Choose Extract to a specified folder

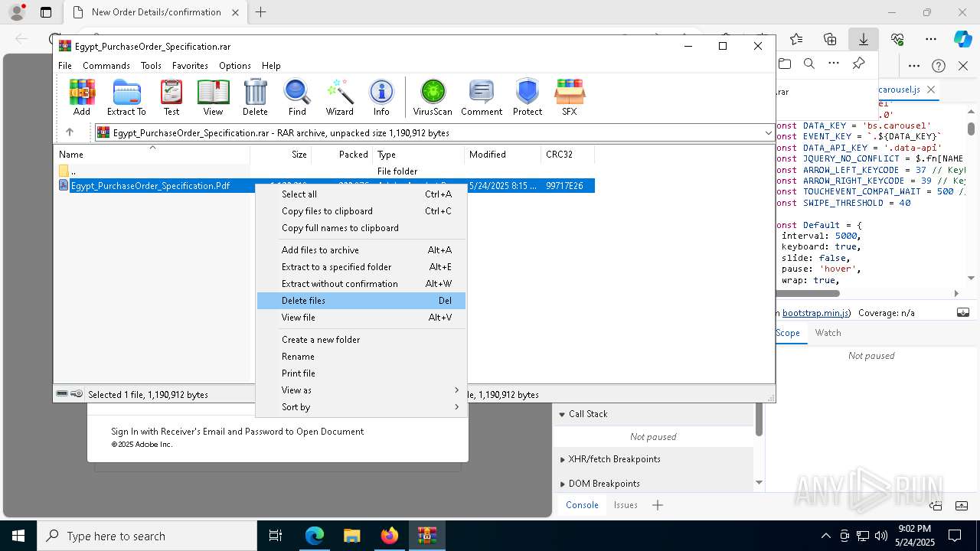(361, 267)
